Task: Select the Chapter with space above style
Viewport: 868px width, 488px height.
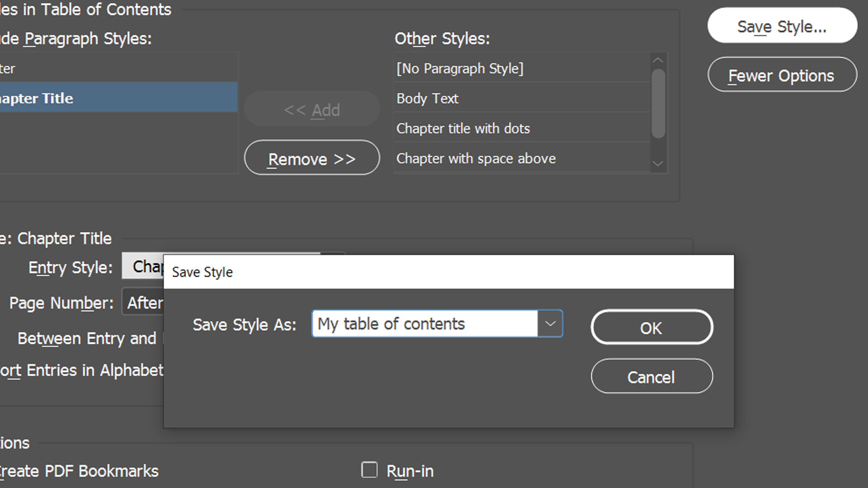Action: point(476,158)
